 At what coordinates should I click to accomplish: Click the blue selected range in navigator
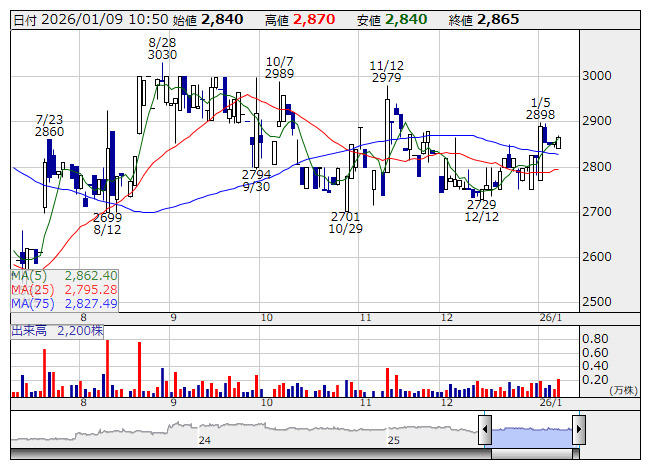click(x=531, y=431)
